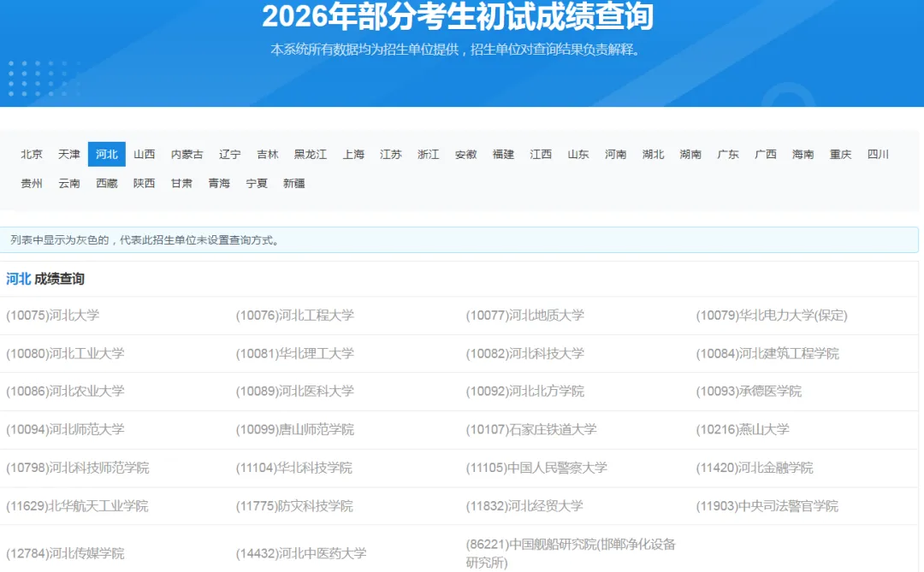Choose (10216)燕山大学 entry
This screenshot has height=572, width=924.
[x=743, y=429]
